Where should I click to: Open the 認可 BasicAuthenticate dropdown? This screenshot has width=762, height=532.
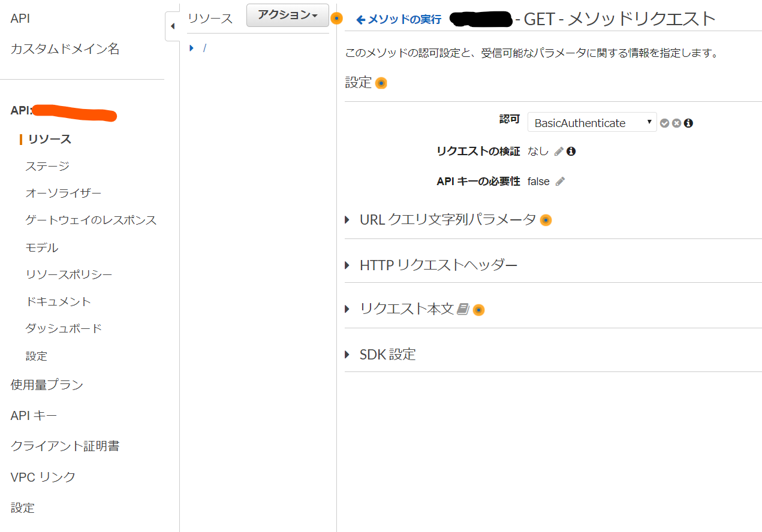(x=592, y=123)
